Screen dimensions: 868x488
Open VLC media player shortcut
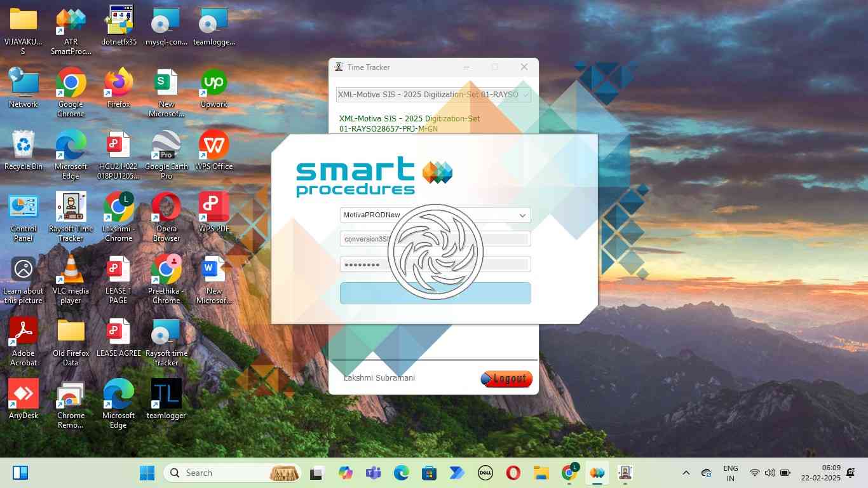pyautogui.click(x=71, y=280)
